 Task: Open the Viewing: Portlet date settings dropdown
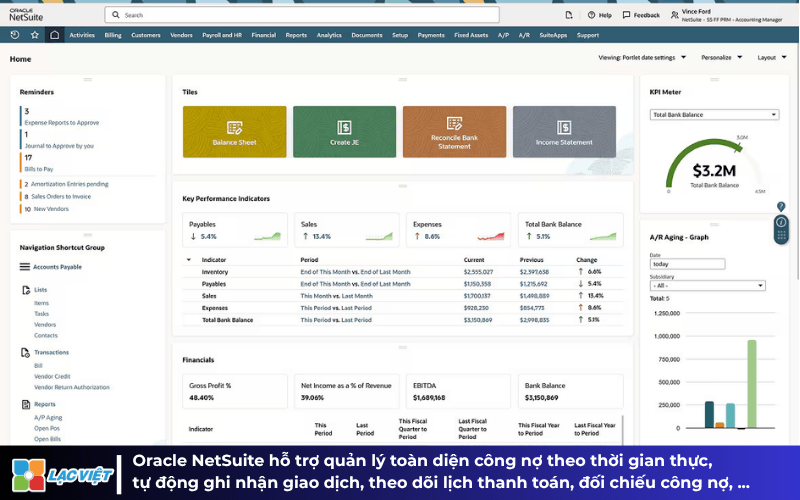[x=642, y=58]
